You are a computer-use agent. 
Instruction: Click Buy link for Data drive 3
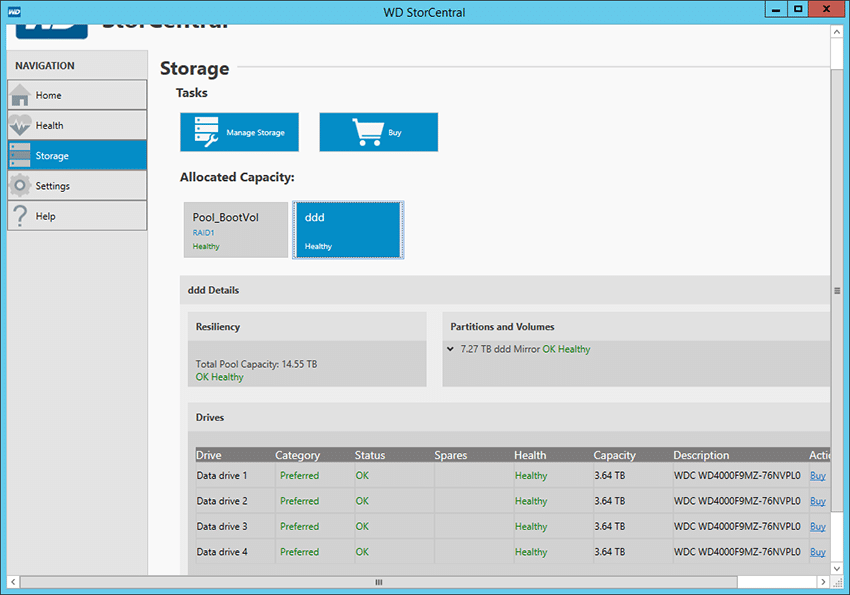coord(817,527)
